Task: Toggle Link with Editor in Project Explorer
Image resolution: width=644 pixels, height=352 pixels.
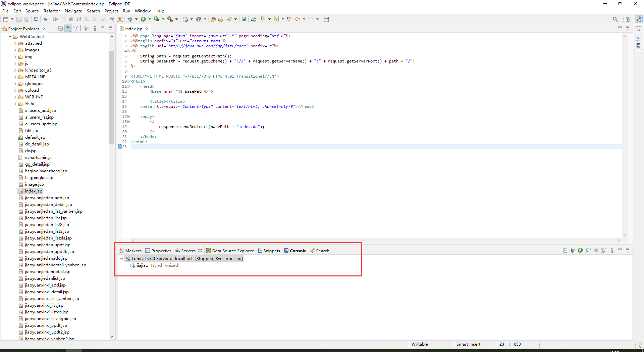Action: 68,29
